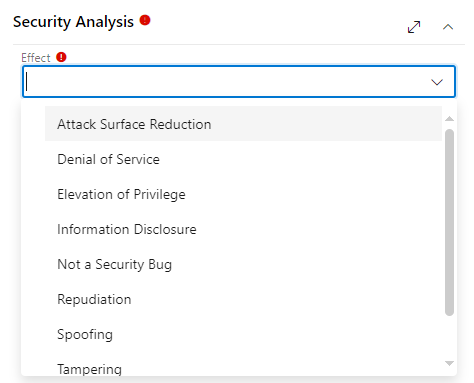Click scrollbar down arrow in list
This screenshot has height=383, width=474.
click(449, 363)
